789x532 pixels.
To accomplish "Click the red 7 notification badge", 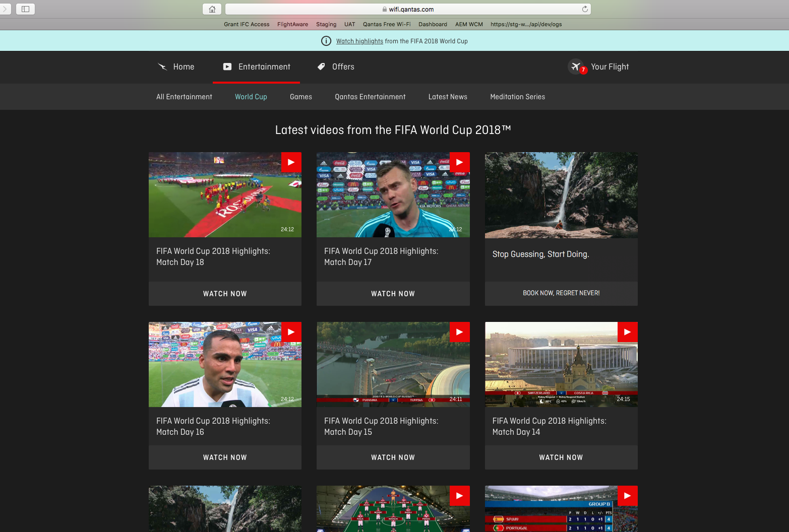I will (583, 70).
